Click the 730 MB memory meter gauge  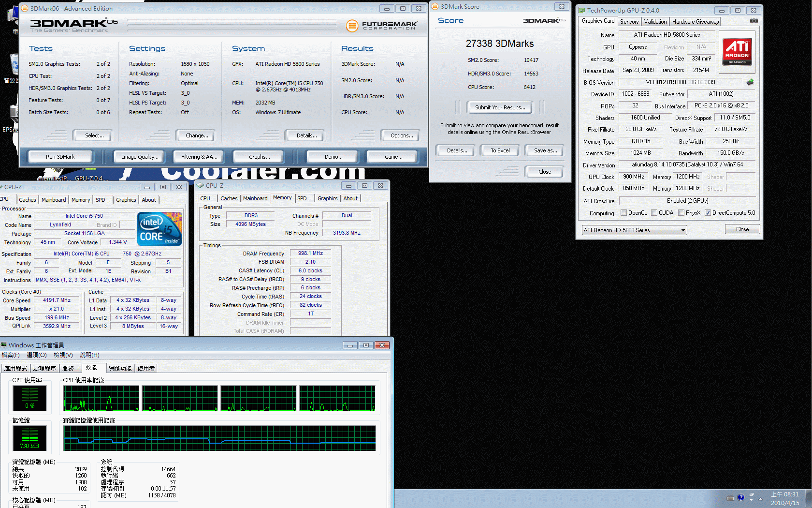coord(29,438)
